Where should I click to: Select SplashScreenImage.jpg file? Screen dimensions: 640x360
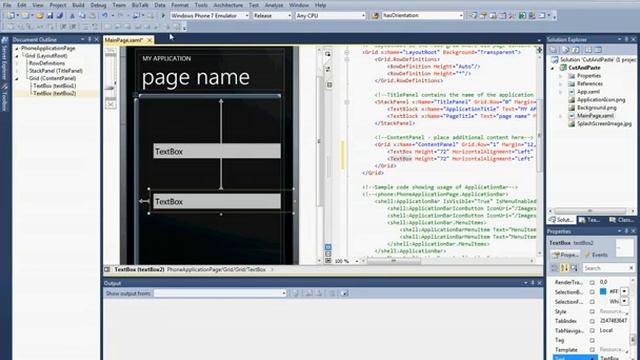click(604, 124)
